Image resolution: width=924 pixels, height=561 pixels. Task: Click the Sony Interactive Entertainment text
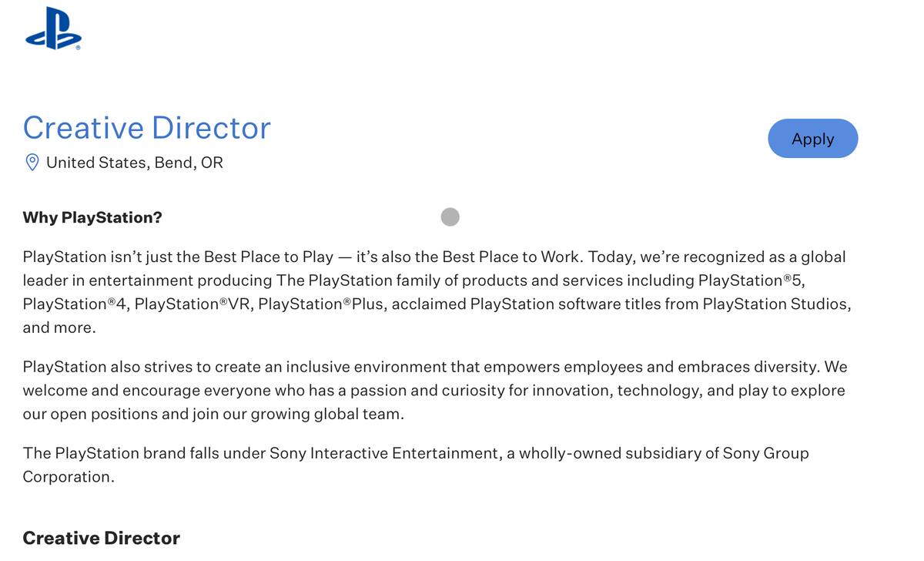pyautogui.click(x=383, y=453)
